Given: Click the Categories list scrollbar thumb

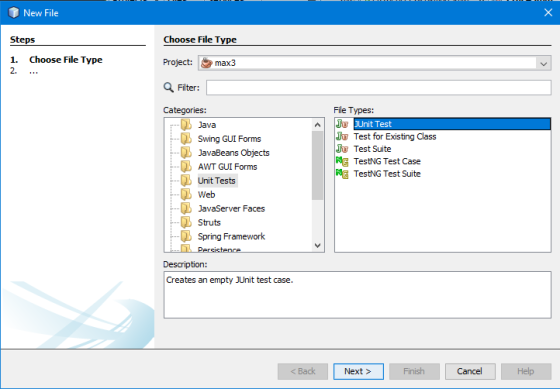Looking at the screenshot, I should (x=318, y=165).
